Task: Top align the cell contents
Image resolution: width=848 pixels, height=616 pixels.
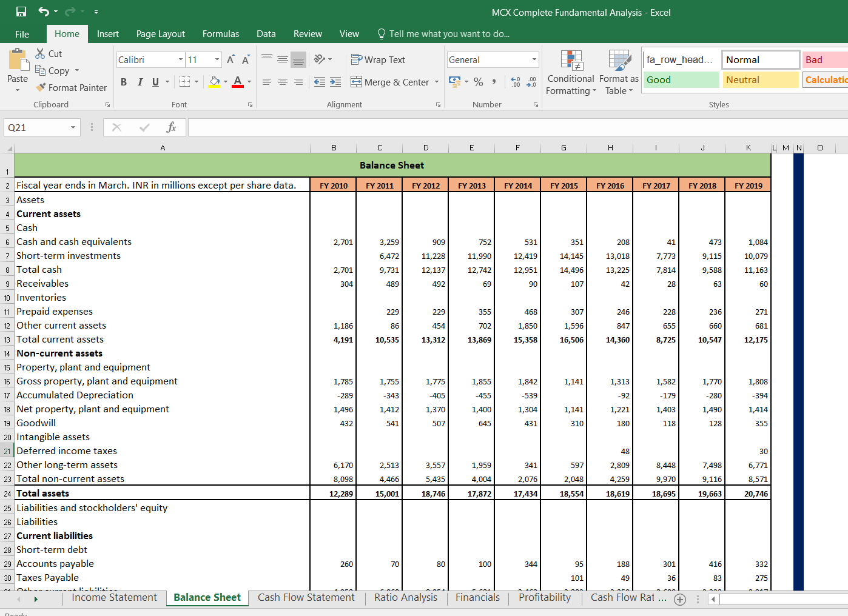Action: pyautogui.click(x=267, y=59)
